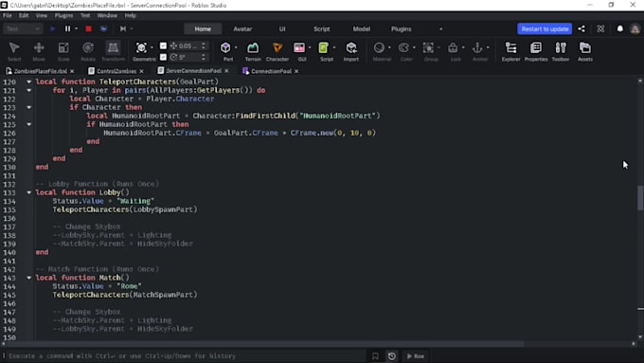Click the bookmark icon in command bar
Screen dimensions: 644x363
click(x=375, y=356)
